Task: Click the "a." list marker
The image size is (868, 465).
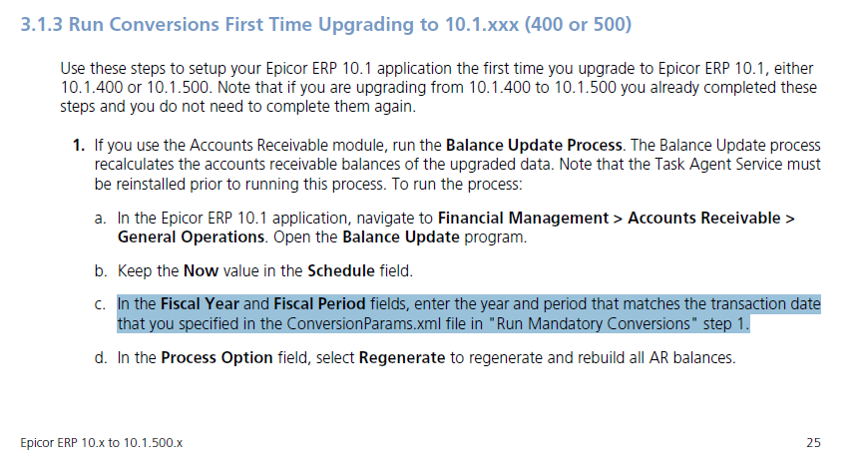Action: 101,218
